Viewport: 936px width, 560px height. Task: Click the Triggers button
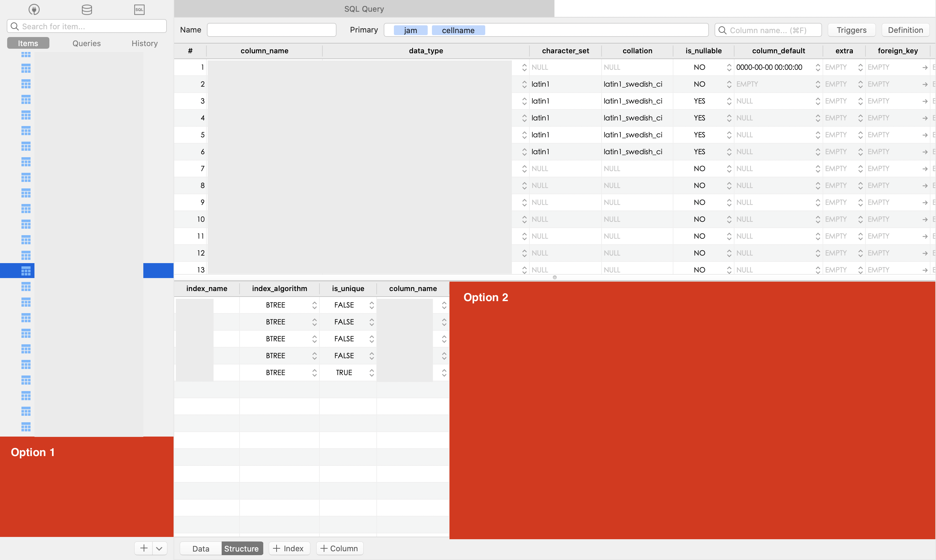[851, 30]
